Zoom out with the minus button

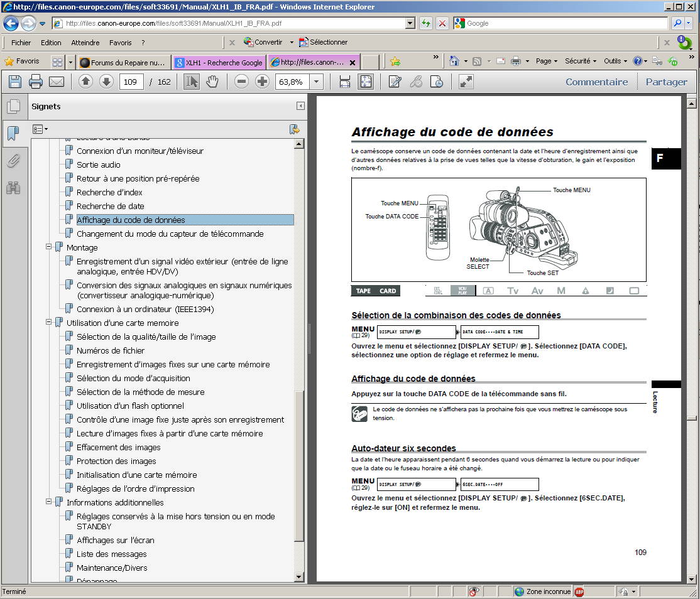241,82
